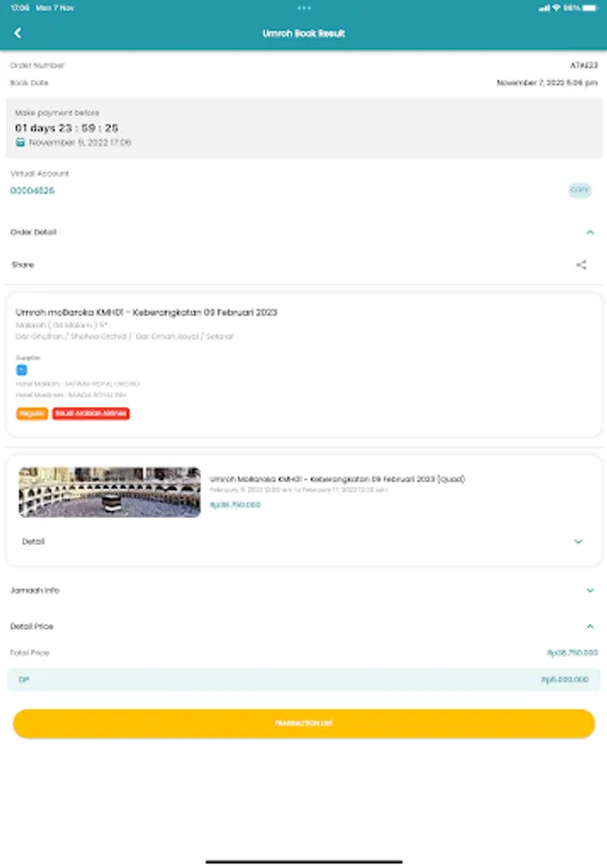607x868 pixels.
Task: Select the virtual account number 00004826
Action: tap(33, 190)
